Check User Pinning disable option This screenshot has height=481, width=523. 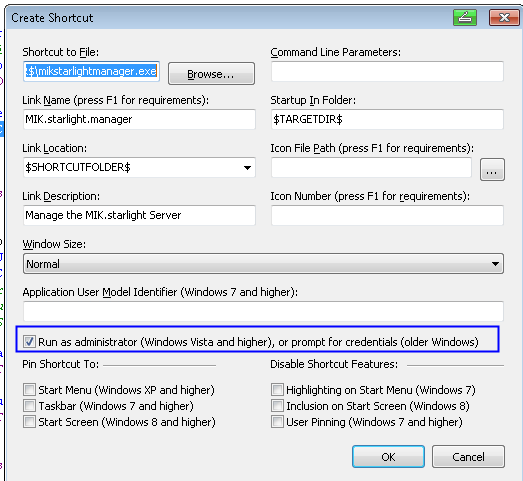(x=277, y=421)
